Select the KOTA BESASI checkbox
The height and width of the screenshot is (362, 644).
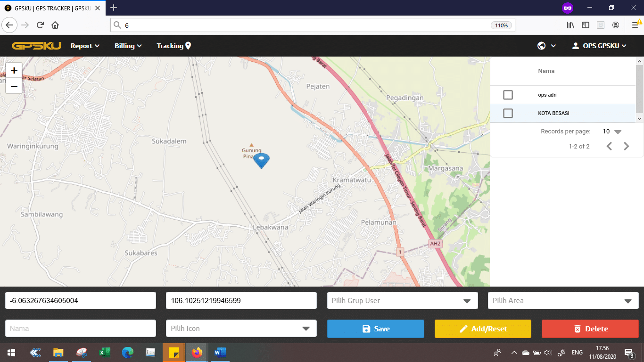pyautogui.click(x=508, y=113)
